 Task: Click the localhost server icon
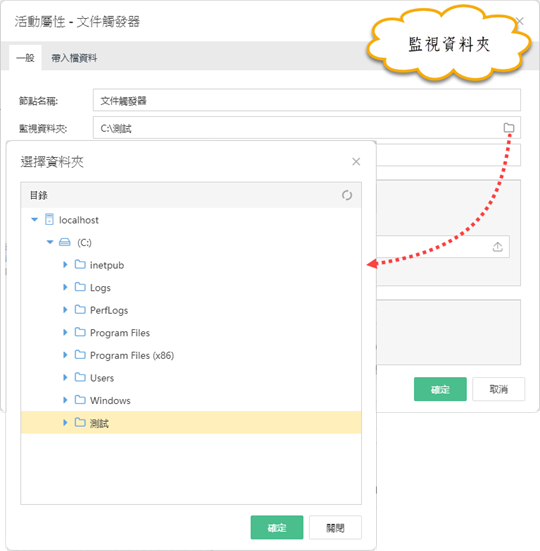(x=49, y=219)
